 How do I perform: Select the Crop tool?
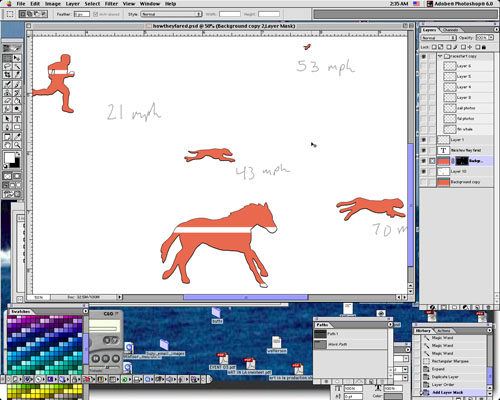pyautogui.click(x=7, y=75)
